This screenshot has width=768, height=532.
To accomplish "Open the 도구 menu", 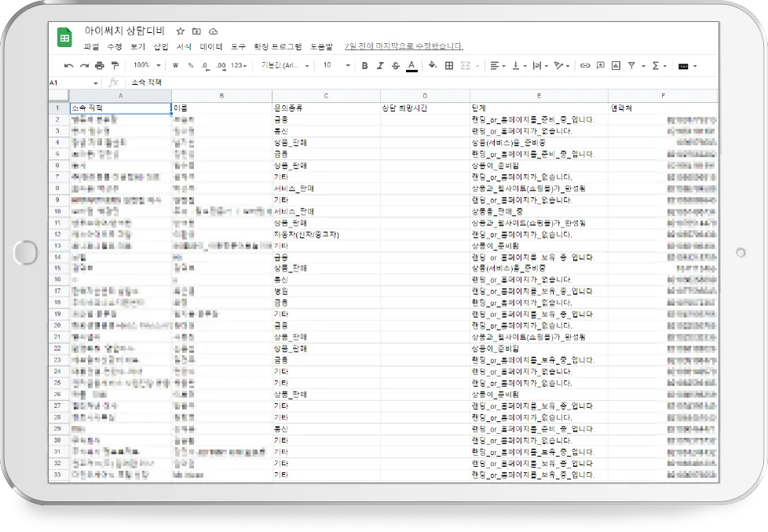I will pos(238,46).
